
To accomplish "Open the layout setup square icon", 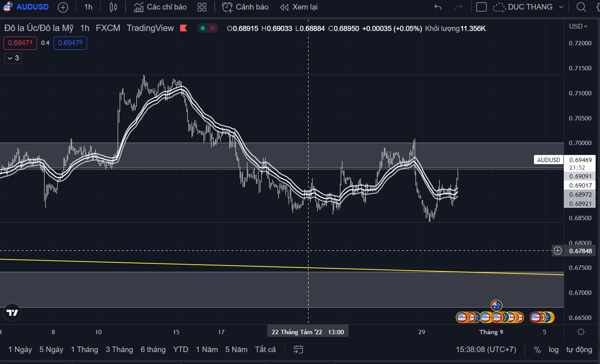I will (482, 7).
